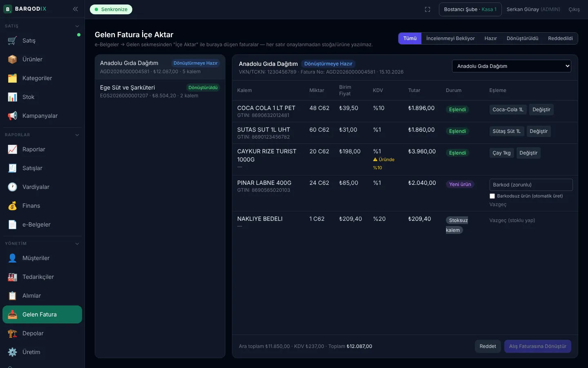Open the Tedarikçiler factory icon
The image size is (588, 368).
12,277
